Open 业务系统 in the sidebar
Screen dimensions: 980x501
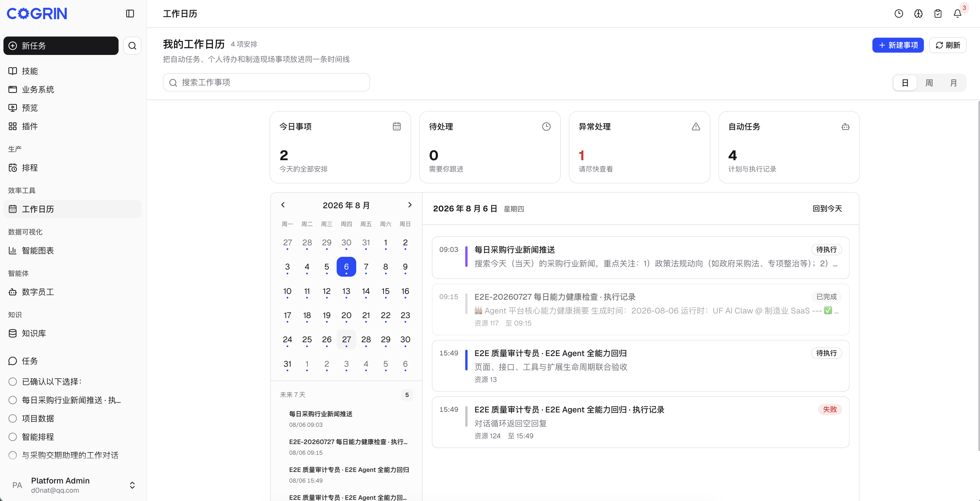72,89
